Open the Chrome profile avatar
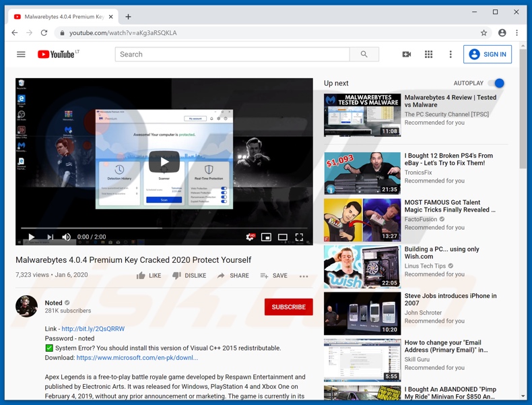 [x=502, y=33]
